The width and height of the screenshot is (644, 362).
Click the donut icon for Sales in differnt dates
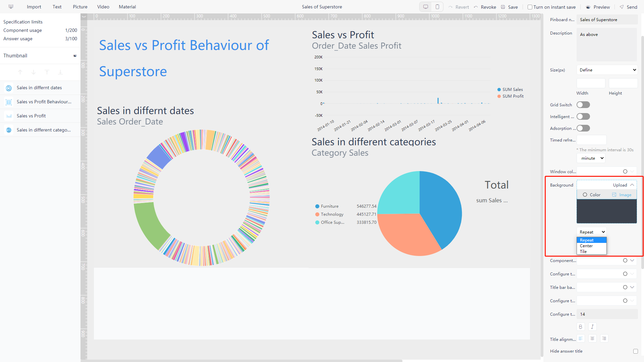(x=9, y=88)
